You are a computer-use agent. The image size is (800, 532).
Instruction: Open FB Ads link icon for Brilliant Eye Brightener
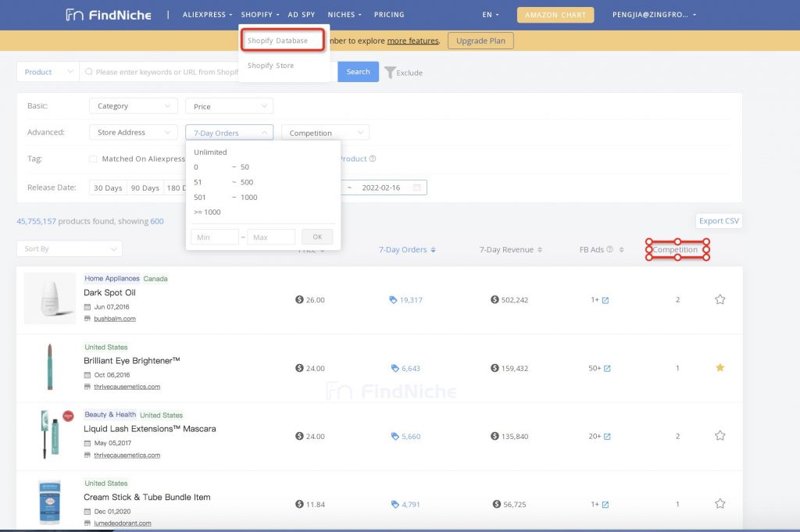pos(607,368)
